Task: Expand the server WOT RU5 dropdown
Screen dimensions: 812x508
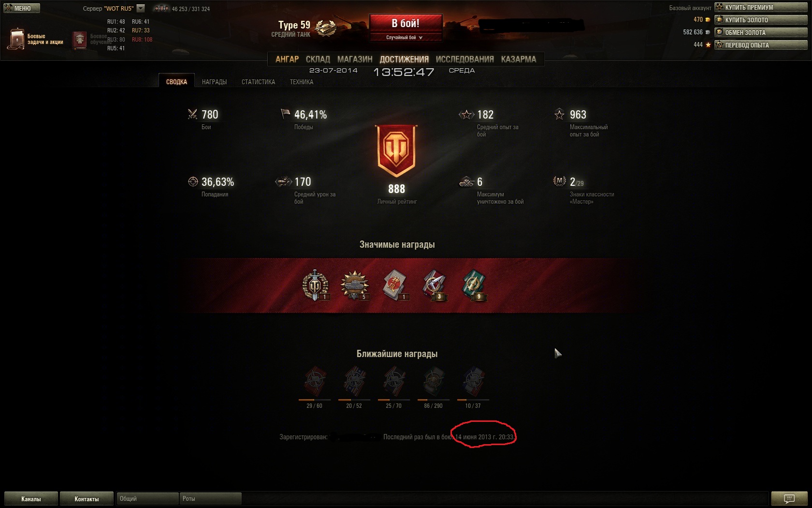Action: (x=141, y=8)
